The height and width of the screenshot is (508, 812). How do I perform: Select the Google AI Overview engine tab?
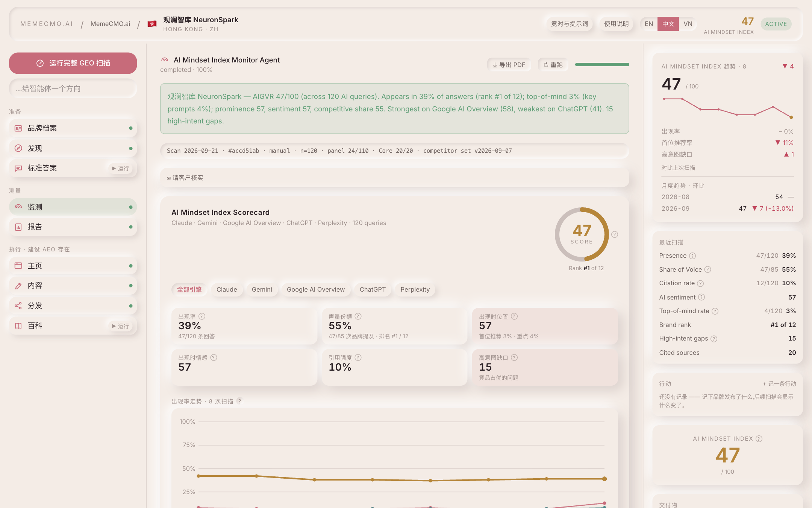pyautogui.click(x=316, y=289)
